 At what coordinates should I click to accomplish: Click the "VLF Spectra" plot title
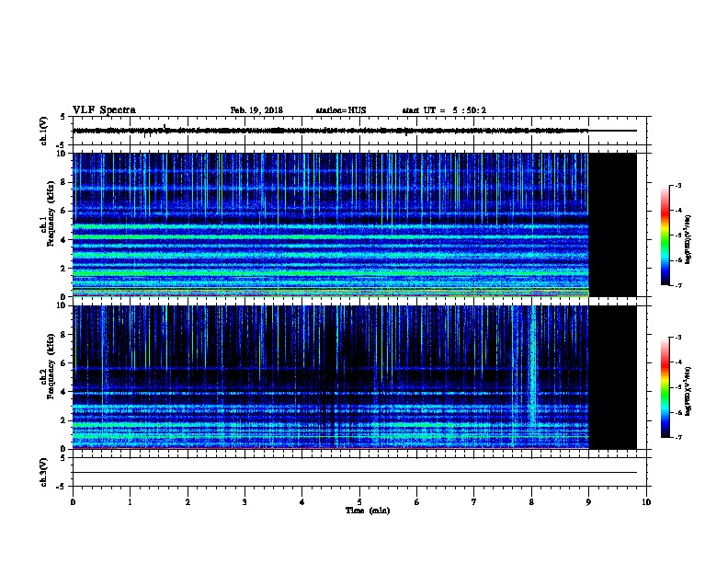[x=104, y=110]
